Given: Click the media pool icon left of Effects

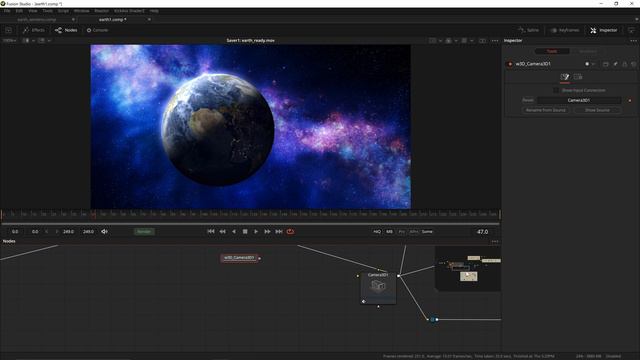Looking at the screenshot, I should click(x=9, y=30).
